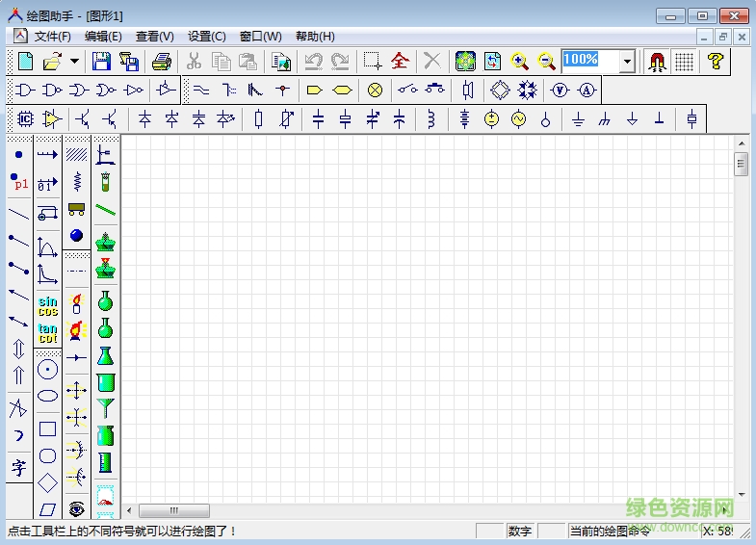This screenshot has width=756, height=545.
Task: Select the blue ball tool
Action: [x=77, y=236]
